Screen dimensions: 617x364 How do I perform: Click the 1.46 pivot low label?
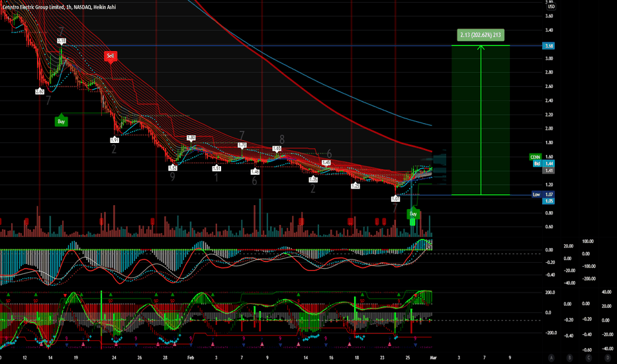click(x=255, y=171)
